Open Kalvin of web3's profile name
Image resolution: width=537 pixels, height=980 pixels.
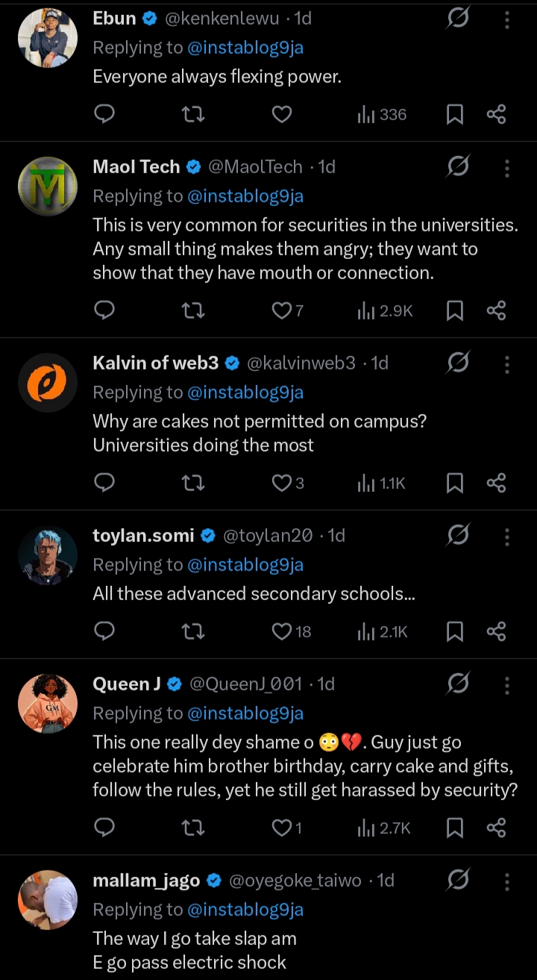click(156, 363)
